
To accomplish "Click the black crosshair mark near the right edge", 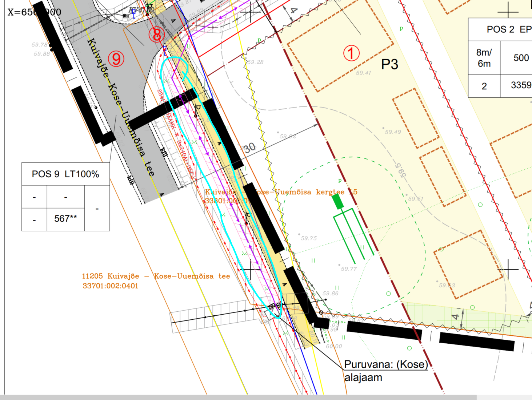I will pyautogui.click(x=508, y=270).
